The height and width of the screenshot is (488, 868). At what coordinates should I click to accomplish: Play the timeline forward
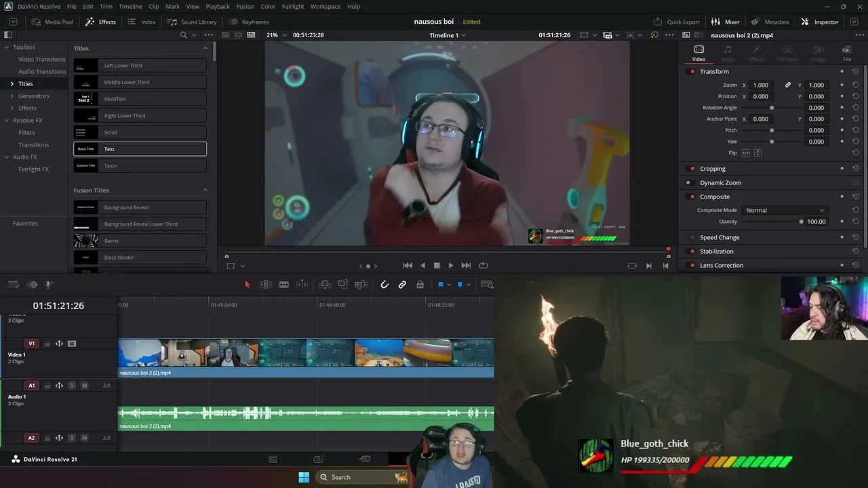click(451, 266)
